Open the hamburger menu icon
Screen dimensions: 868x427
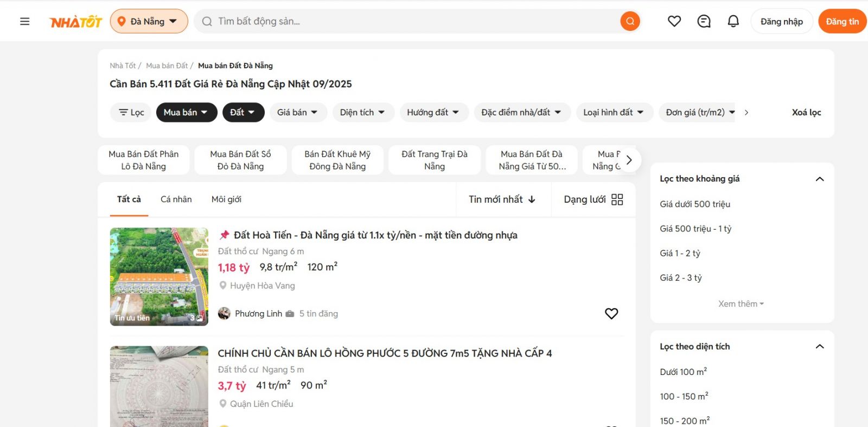[x=24, y=22]
